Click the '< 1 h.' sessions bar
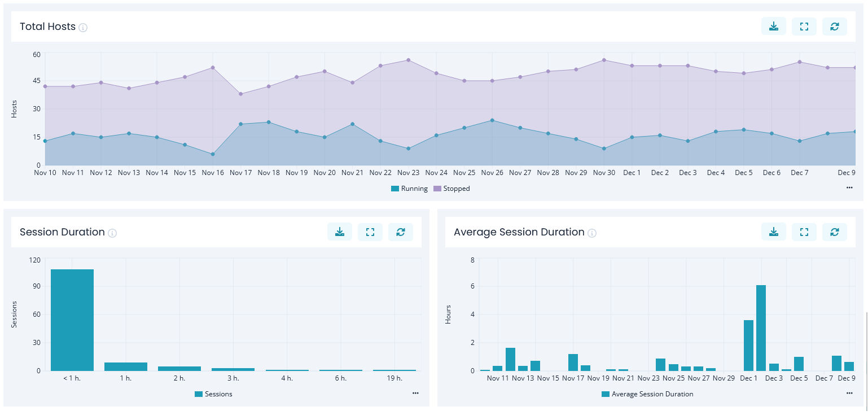This screenshot has height=415, width=868. click(x=72, y=320)
